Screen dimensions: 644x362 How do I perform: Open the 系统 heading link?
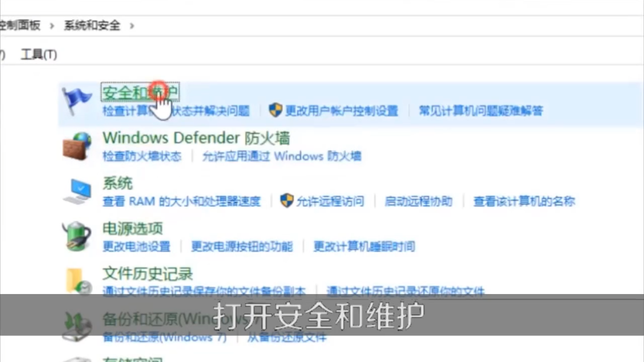117,183
